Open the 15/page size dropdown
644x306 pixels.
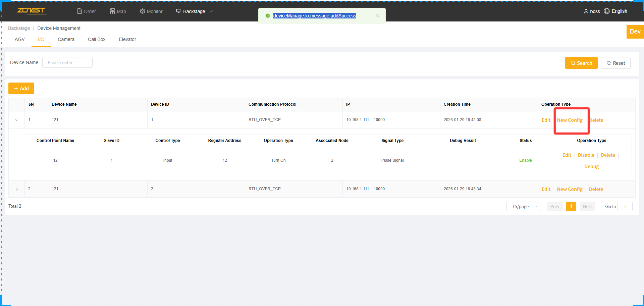pos(523,207)
